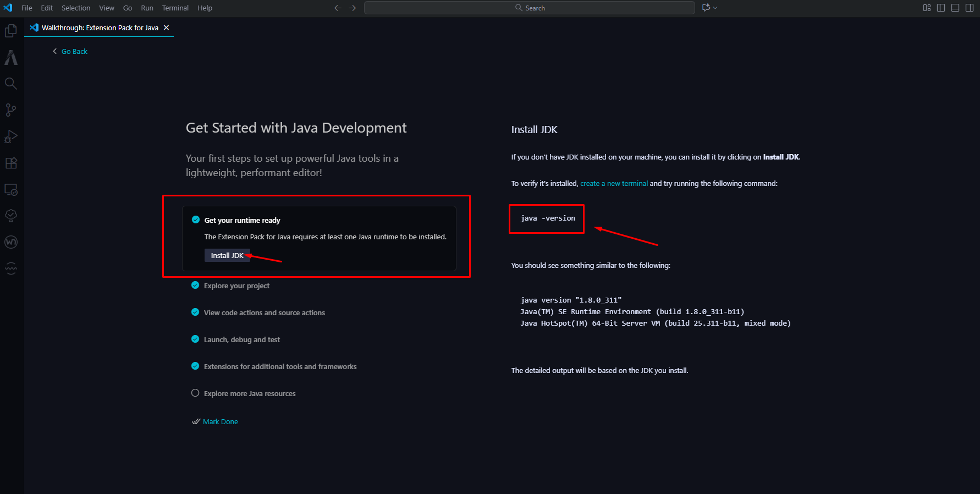Click the Mark Done double-check icon

pos(196,421)
